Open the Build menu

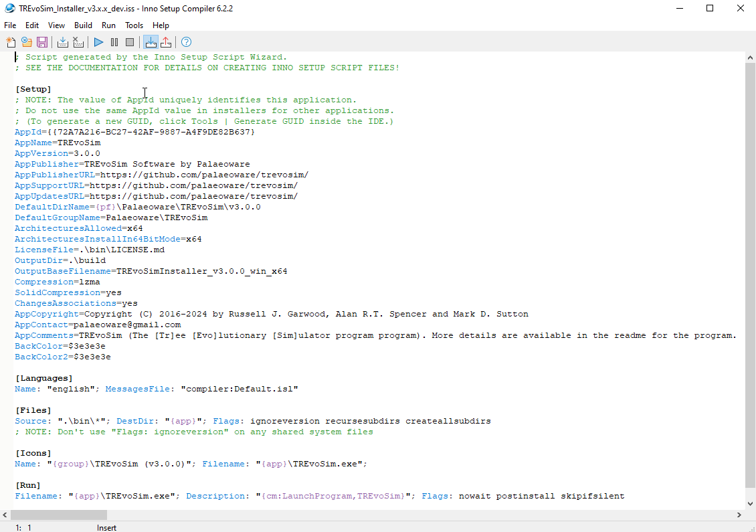pos(83,25)
